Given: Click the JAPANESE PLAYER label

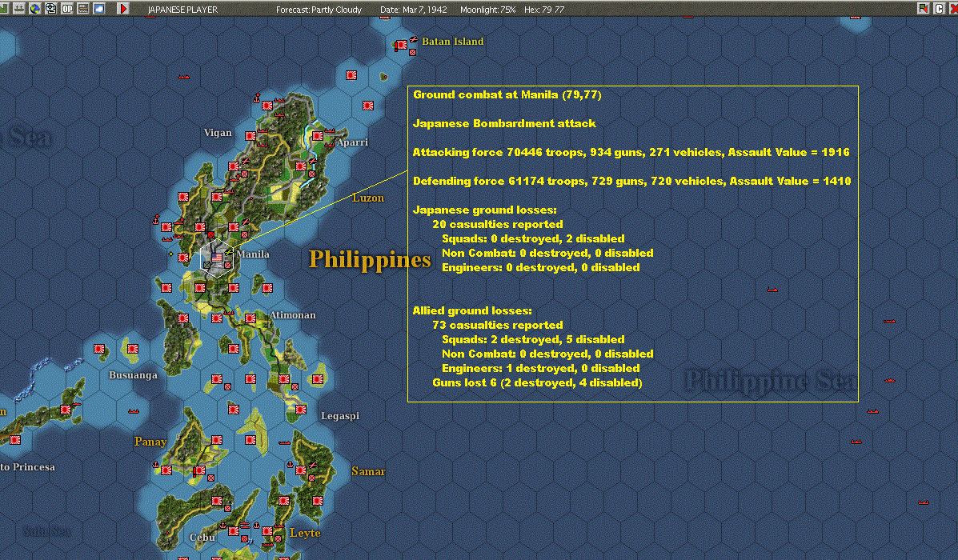Looking at the screenshot, I should point(182,10).
